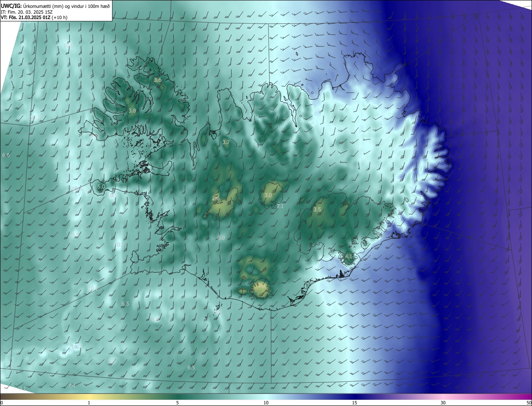Select the 2.6 value on the glacier
This screenshot has height=406, width=532.
coord(216,198)
